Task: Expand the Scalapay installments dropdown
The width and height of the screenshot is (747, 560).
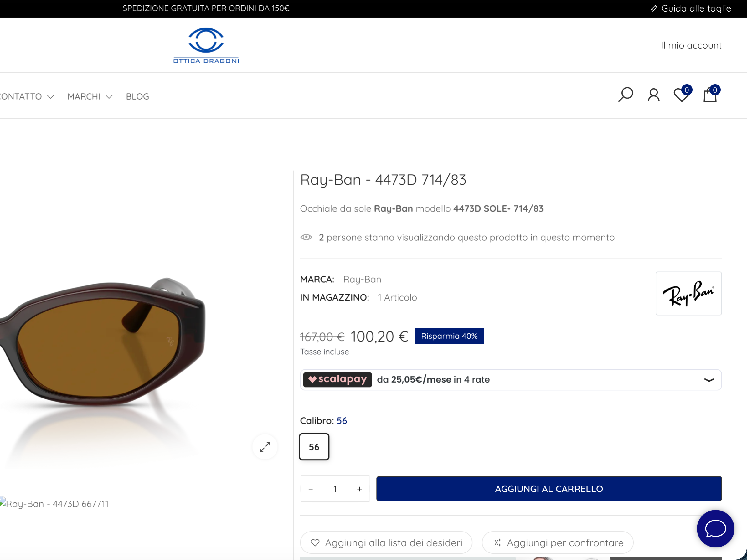Action: 709,380
